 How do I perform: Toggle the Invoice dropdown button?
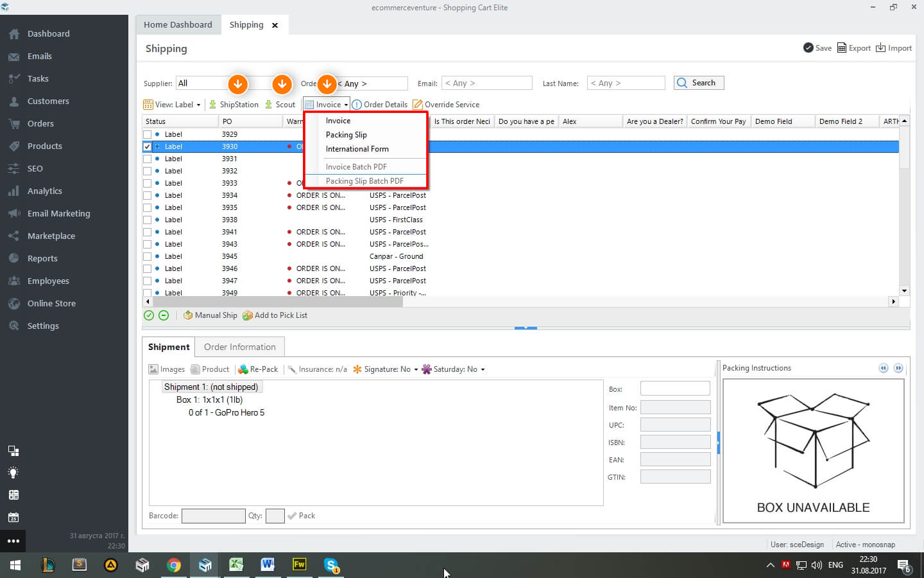(327, 105)
